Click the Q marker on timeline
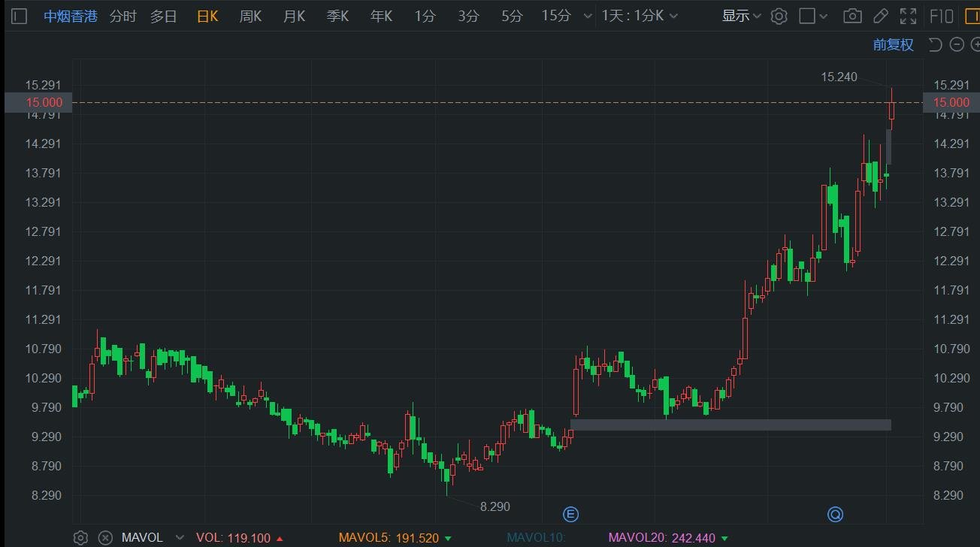The width and height of the screenshot is (980, 547). click(x=835, y=514)
